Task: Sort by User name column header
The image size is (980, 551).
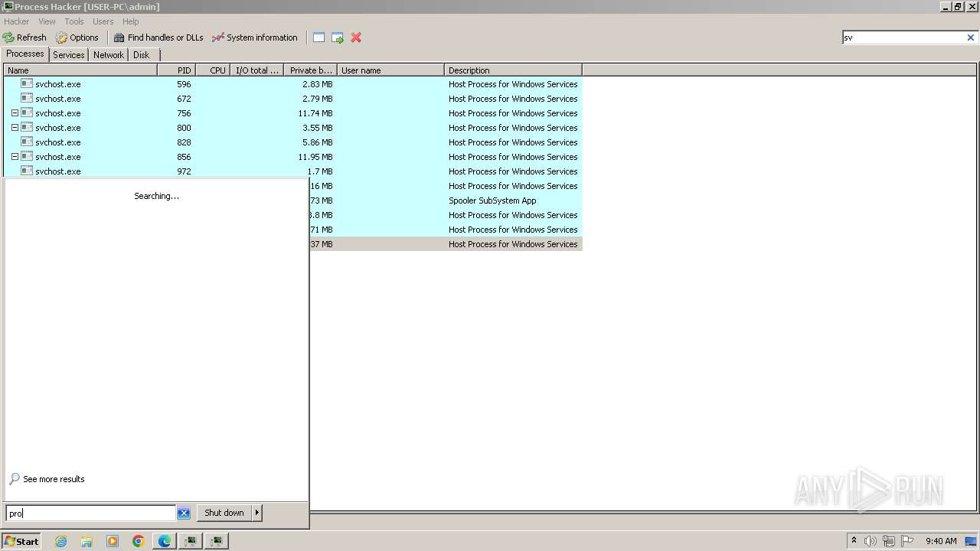Action: pyautogui.click(x=390, y=70)
